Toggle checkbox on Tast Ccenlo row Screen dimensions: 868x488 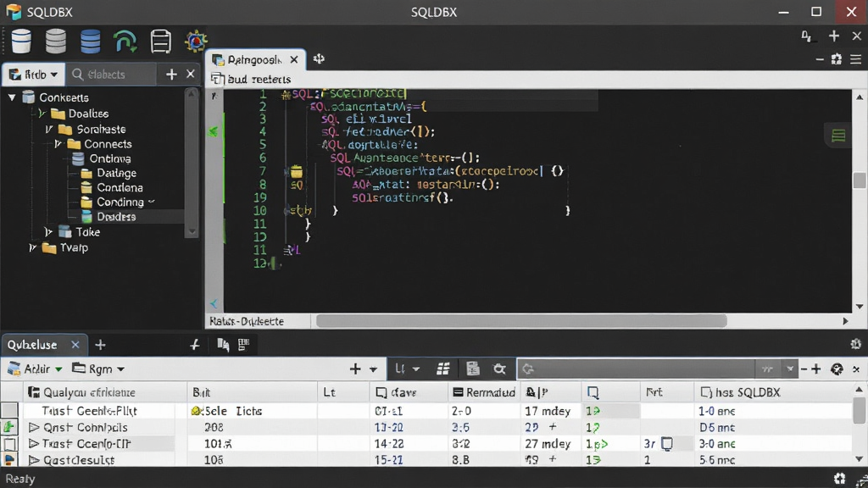point(10,444)
